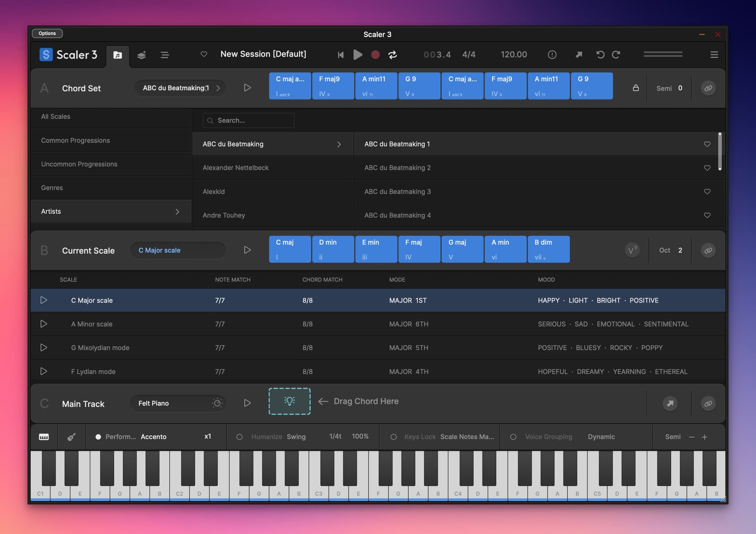Select artist Alexander Nettelbeck
This screenshot has width=756, height=534.
(x=272, y=168)
